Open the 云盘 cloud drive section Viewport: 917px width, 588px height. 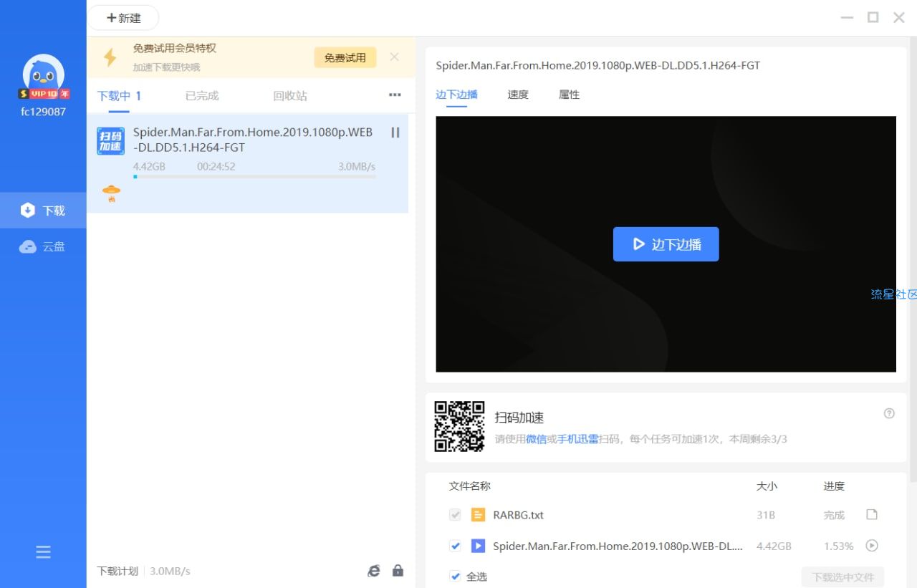tap(43, 246)
